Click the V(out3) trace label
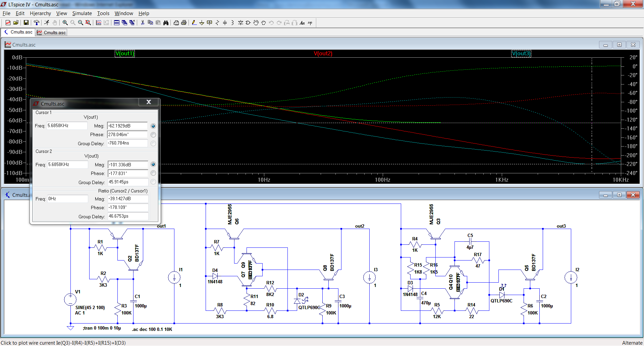This screenshot has height=346, width=644. (x=521, y=54)
